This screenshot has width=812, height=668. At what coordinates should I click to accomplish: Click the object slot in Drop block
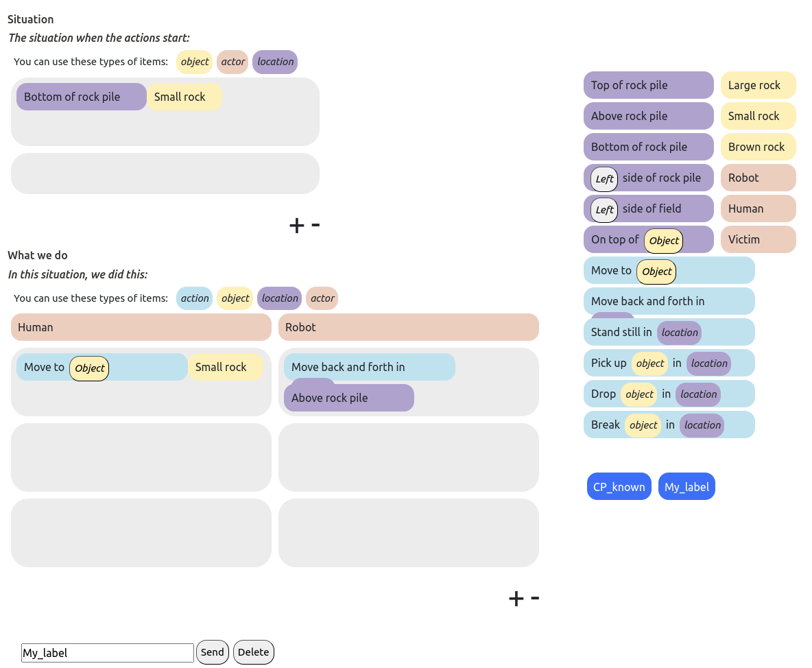(639, 394)
